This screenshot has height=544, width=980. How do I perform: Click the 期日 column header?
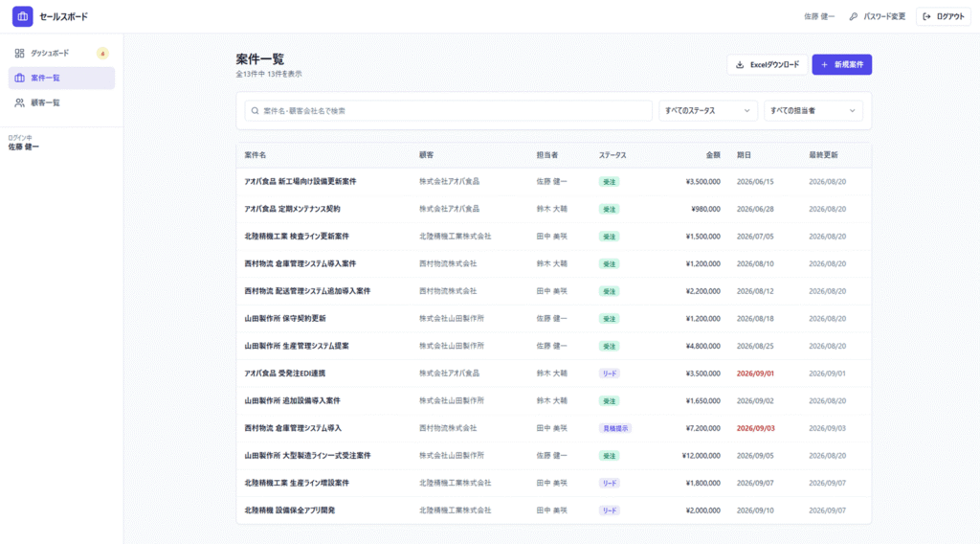click(744, 155)
